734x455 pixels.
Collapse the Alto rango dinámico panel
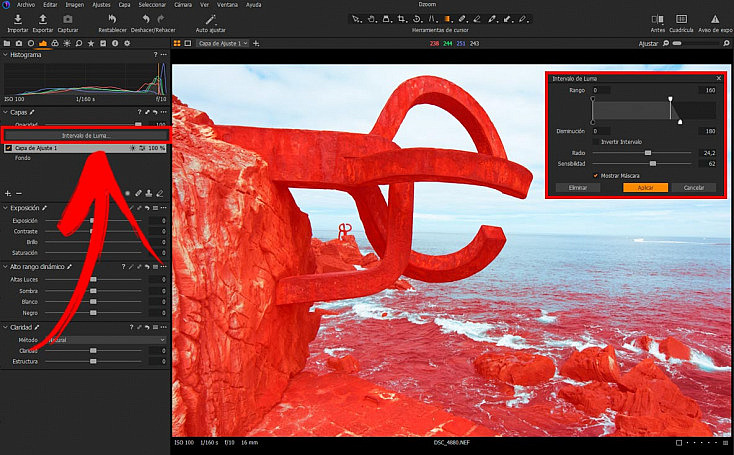5,267
